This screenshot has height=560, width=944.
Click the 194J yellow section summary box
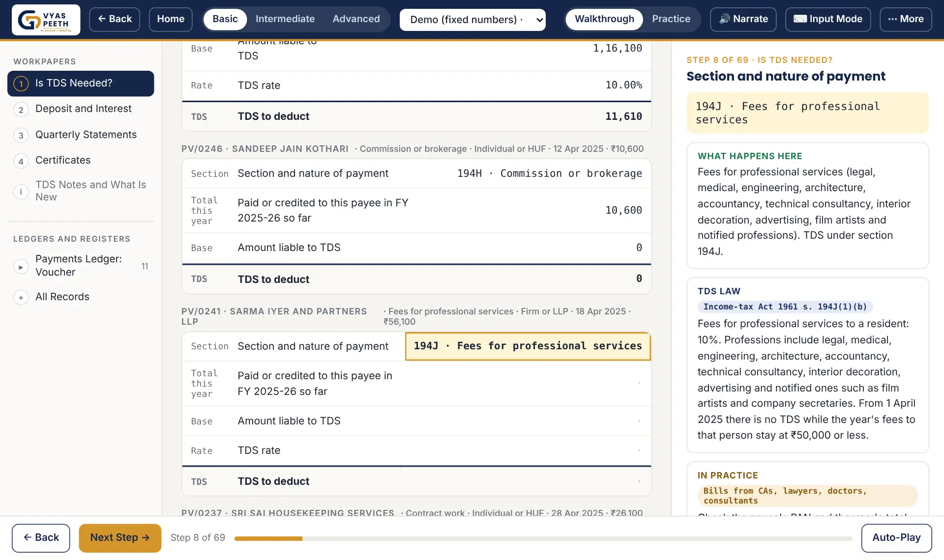(x=807, y=113)
